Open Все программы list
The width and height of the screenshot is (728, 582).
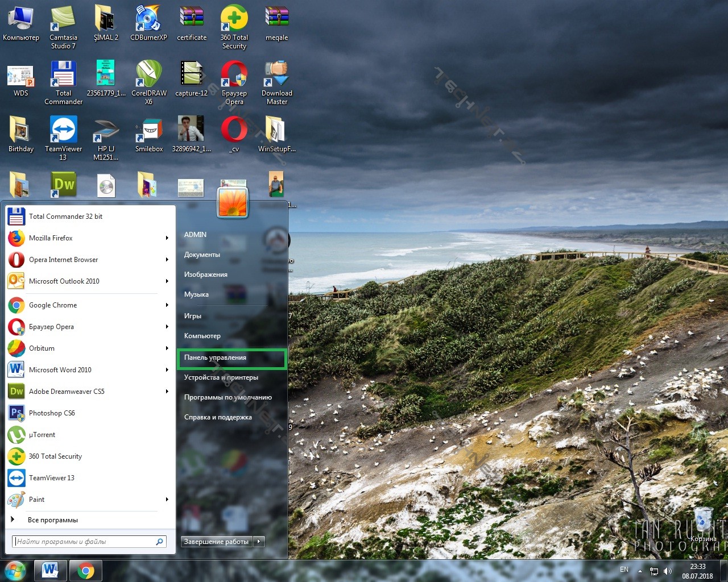(52, 520)
